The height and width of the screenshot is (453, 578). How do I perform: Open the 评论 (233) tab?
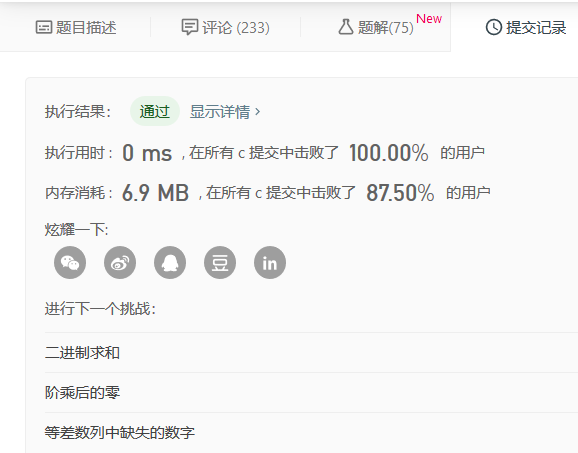click(x=226, y=28)
